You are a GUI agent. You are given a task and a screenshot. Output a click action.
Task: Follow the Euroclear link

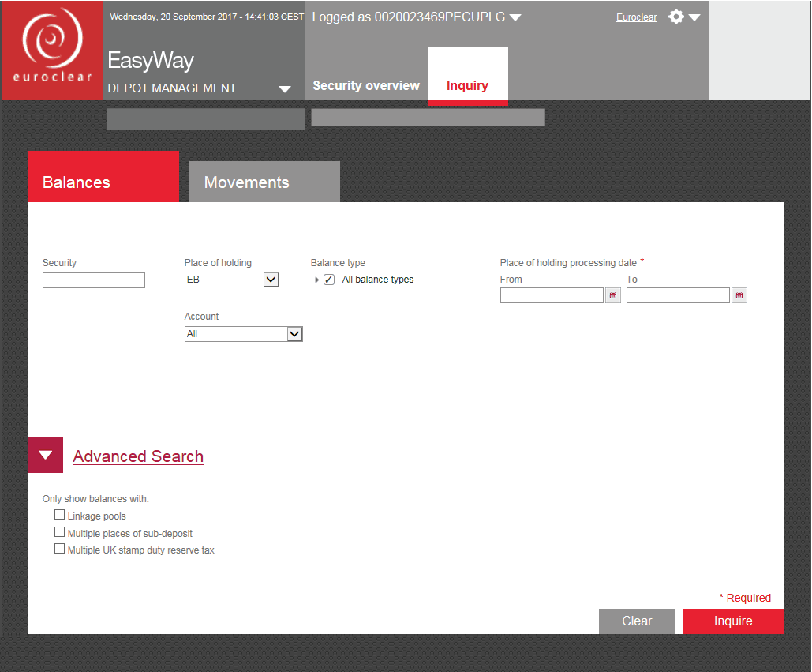point(637,17)
